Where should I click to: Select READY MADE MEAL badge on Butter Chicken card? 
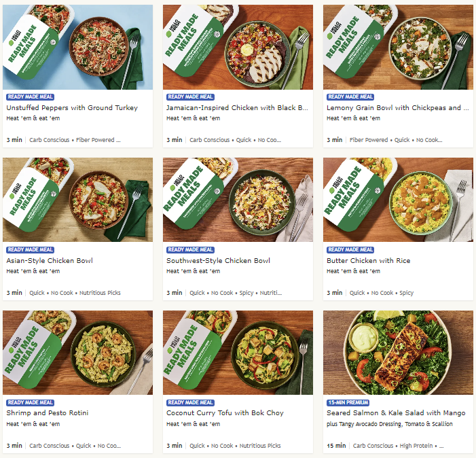pos(350,249)
